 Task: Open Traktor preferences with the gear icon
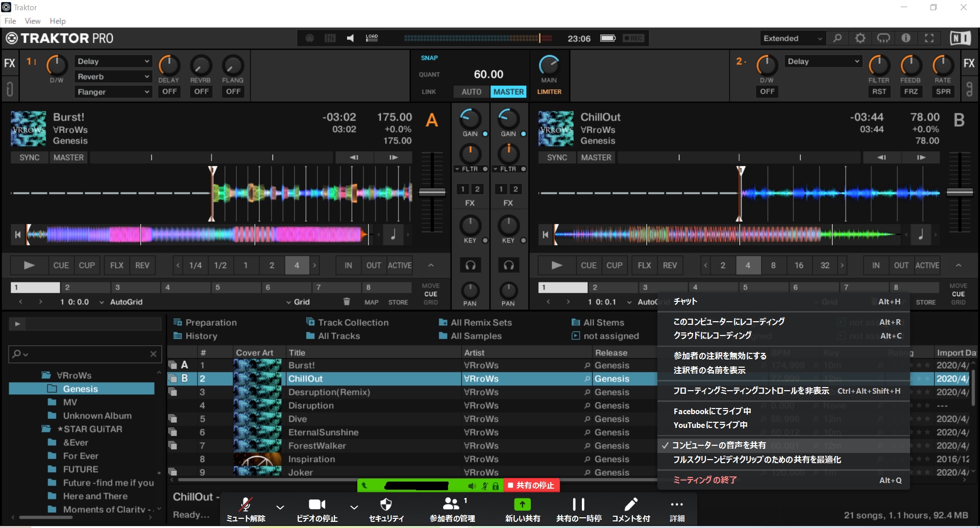[x=861, y=38]
